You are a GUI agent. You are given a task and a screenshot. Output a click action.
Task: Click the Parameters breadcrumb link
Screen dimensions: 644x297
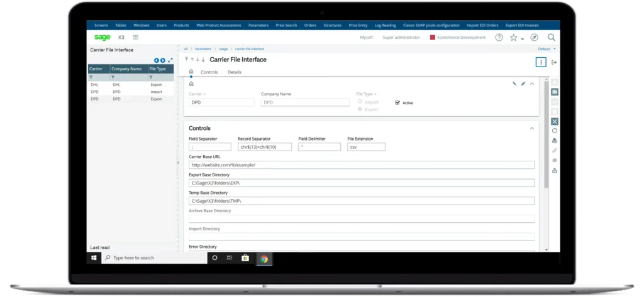203,49
